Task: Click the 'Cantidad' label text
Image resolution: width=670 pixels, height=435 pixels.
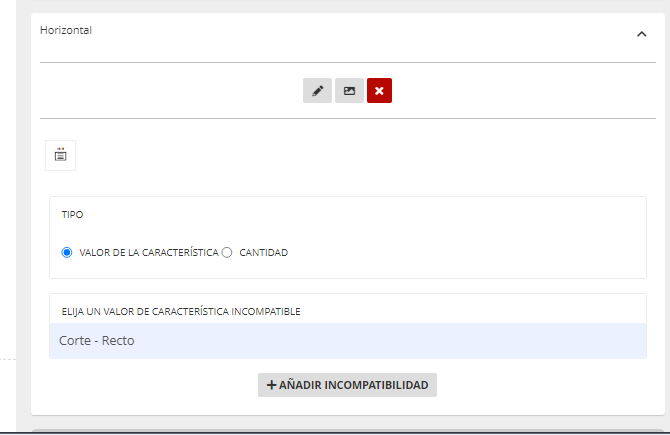Action: pyautogui.click(x=263, y=253)
